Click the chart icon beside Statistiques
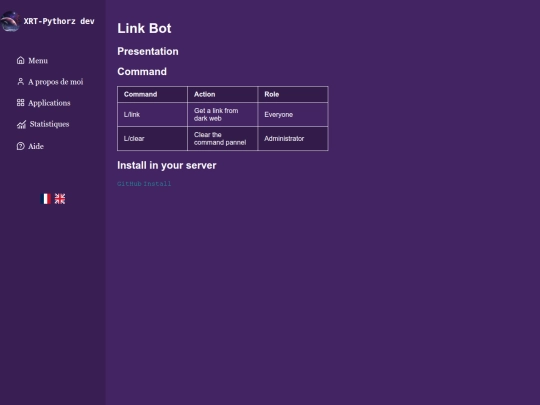This screenshot has width=540, height=405. click(21, 124)
